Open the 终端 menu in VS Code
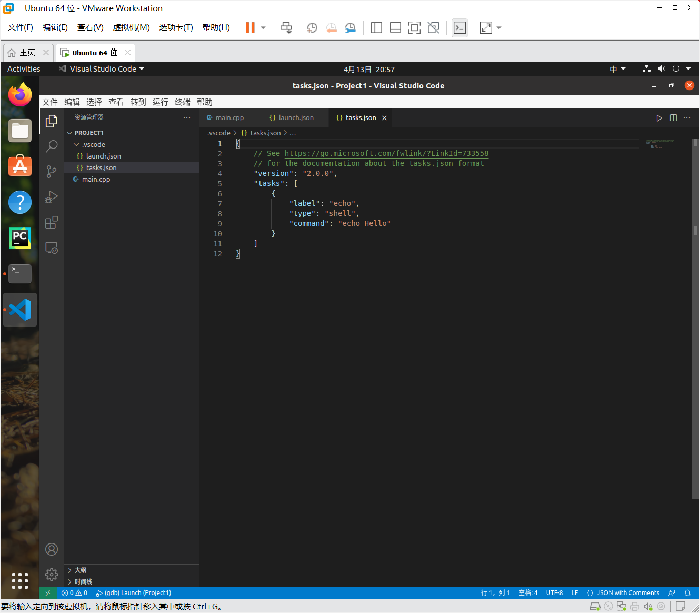 click(183, 102)
